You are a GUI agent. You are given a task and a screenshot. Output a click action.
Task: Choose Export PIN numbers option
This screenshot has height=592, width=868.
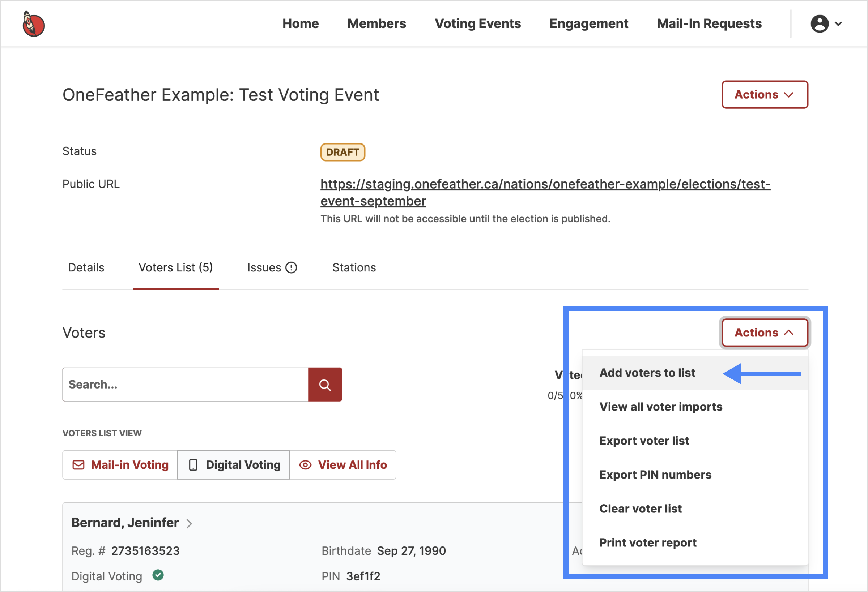click(695, 475)
